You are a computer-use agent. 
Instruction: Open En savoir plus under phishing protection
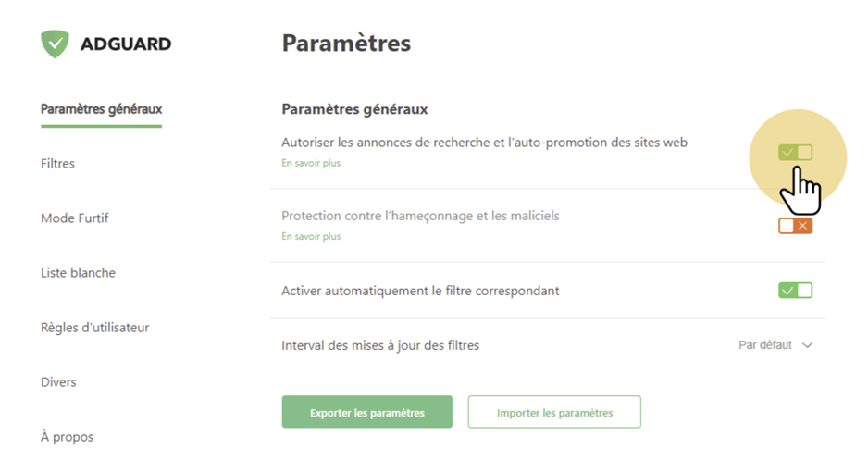(311, 237)
